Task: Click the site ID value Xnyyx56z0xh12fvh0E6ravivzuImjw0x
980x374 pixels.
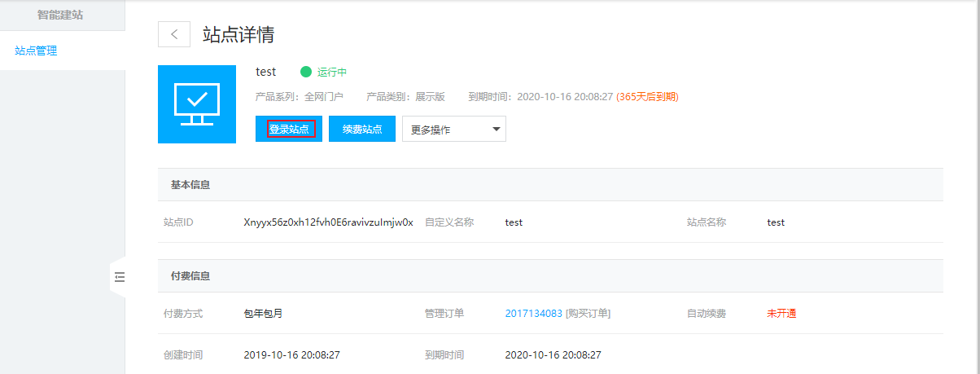Action: pos(329,222)
